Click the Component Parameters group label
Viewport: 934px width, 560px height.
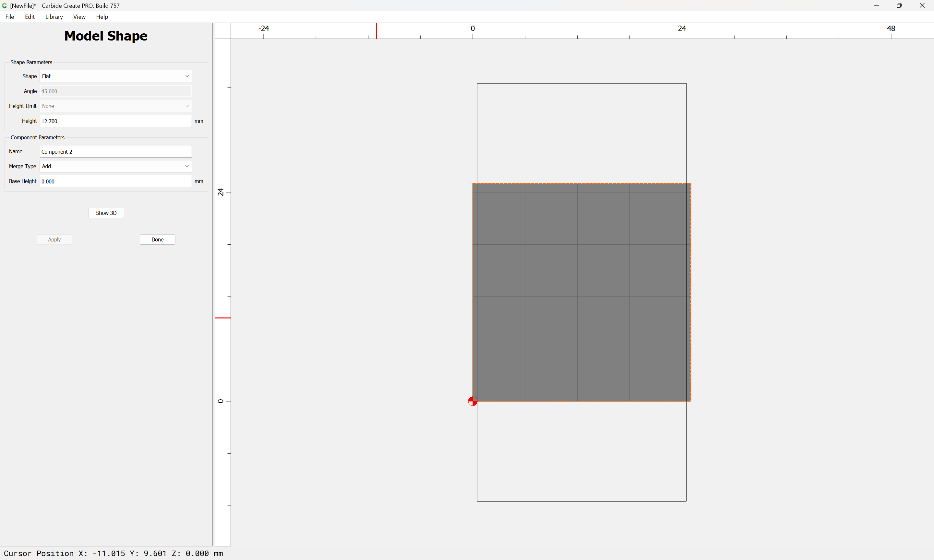coord(37,137)
